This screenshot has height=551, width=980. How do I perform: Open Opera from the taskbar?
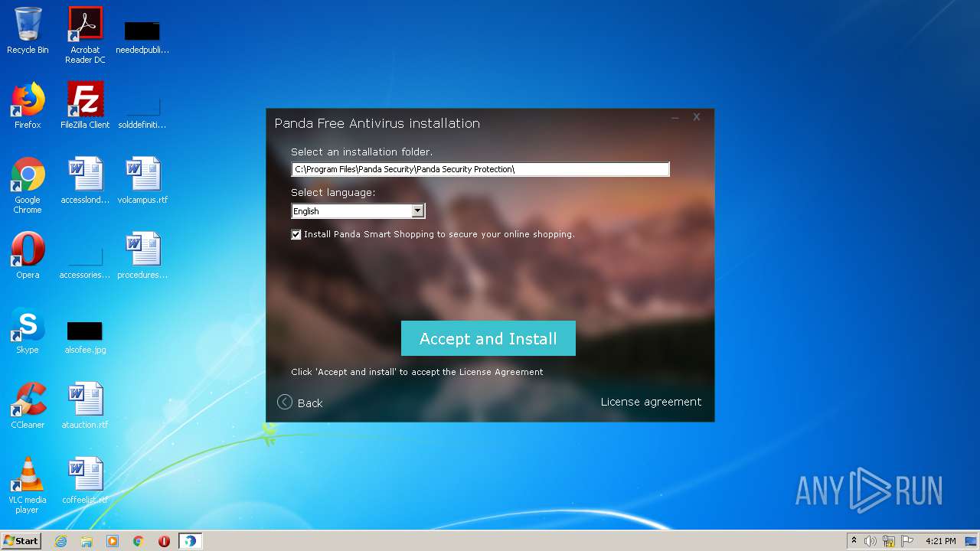click(164, 541)
